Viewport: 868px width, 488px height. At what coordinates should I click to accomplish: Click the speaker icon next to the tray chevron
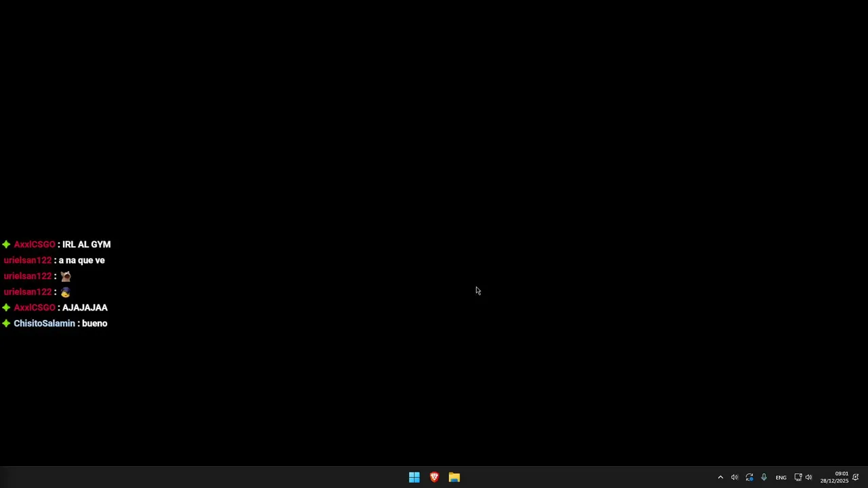click(x=734, y=477)
